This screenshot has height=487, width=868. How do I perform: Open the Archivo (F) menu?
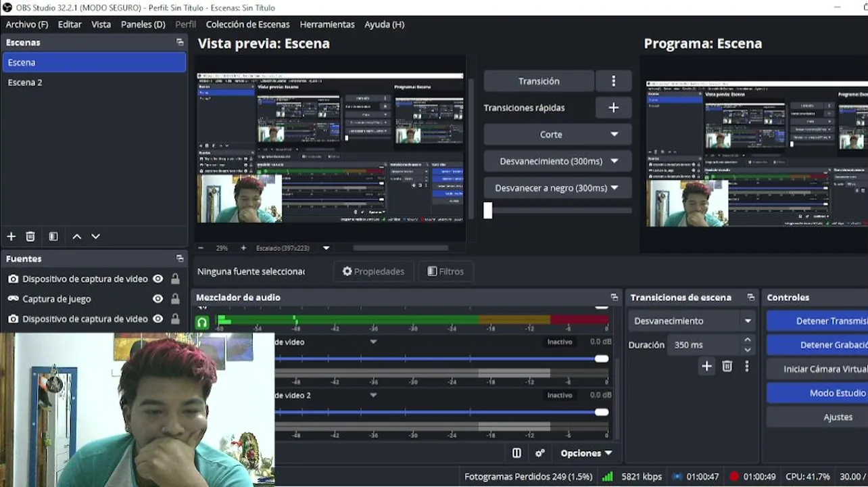click(x=27, y=24)
